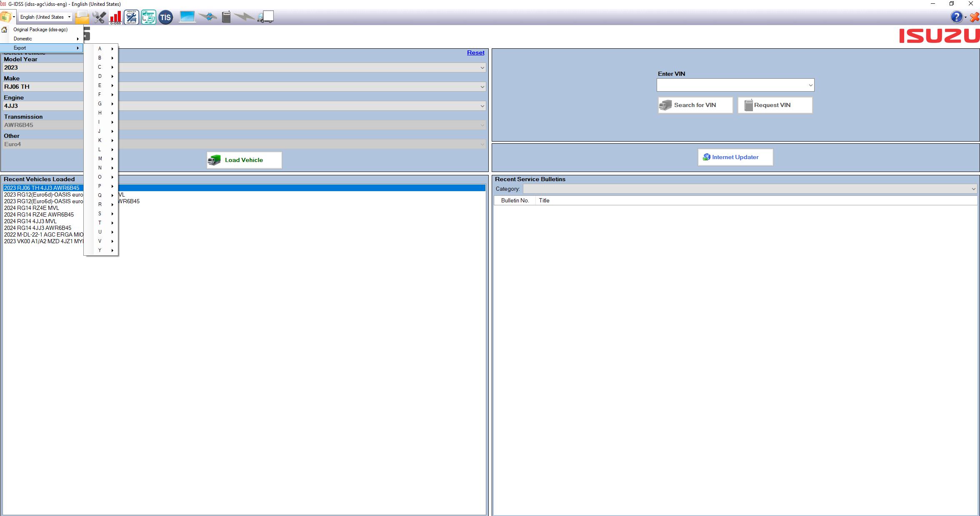980x516 pixels.
Task: Open the C submenu in Export list
Action: [x=101, y=67]
